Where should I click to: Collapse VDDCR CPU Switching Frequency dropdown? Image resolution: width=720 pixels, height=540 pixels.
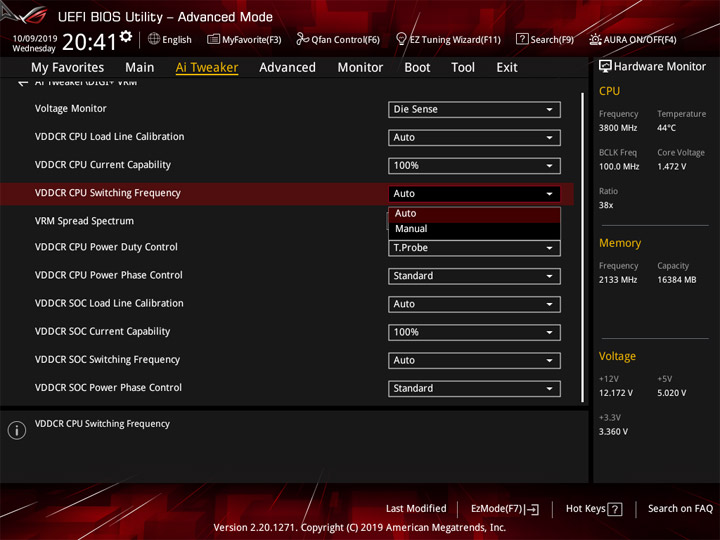tap(474, 194)
